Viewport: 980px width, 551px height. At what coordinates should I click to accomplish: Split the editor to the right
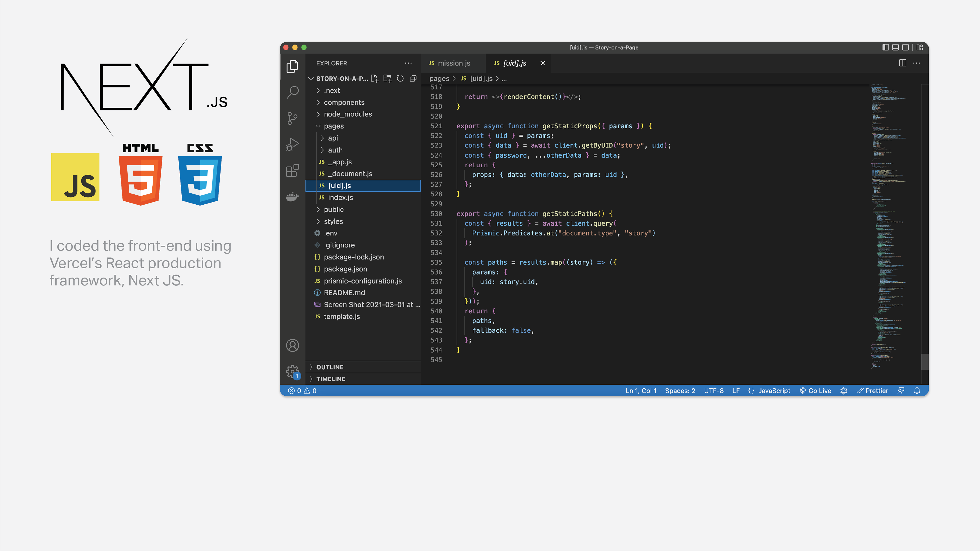click(902, 63)
